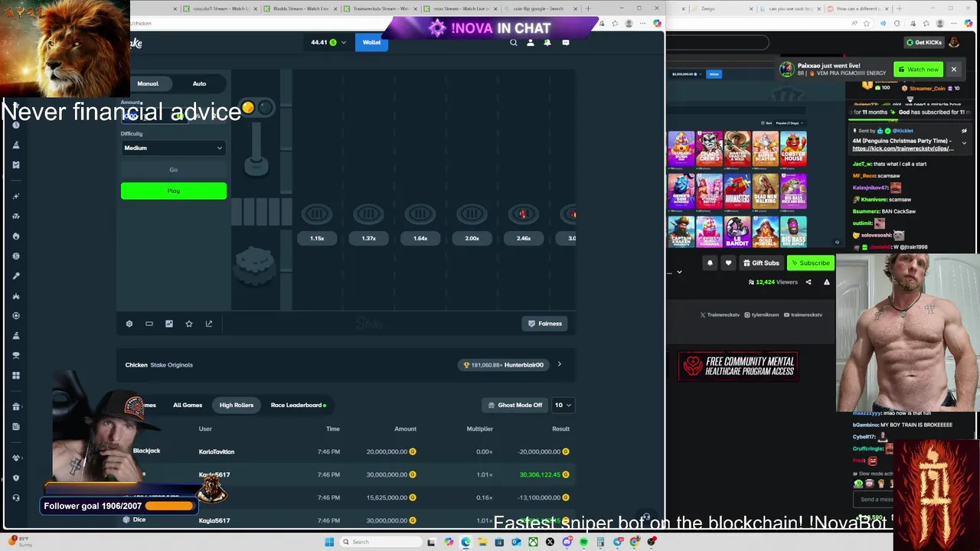Viewport: 980px width, 551px height.
Task: Open the rows count 10 dropdown
Action: (563, 405)
